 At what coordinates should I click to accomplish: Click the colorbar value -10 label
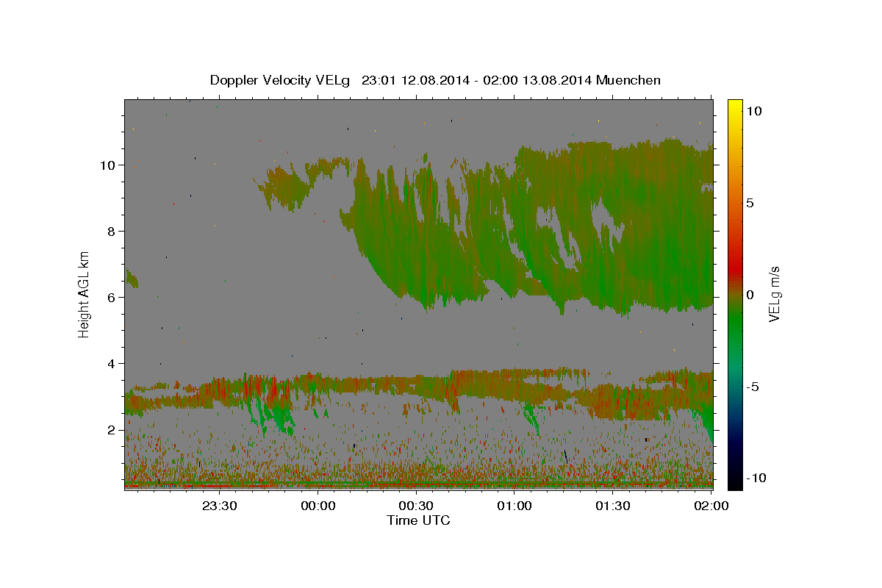click(x=755, y=478)
